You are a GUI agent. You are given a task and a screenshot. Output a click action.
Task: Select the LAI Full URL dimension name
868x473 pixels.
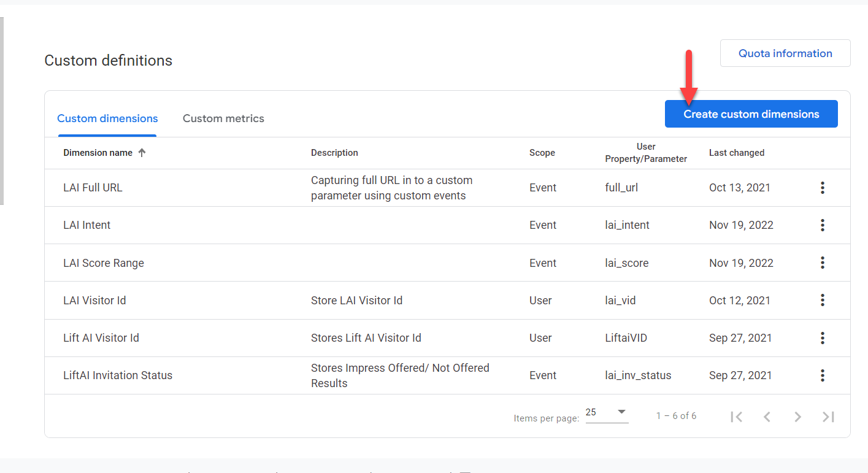coord(93,188)
